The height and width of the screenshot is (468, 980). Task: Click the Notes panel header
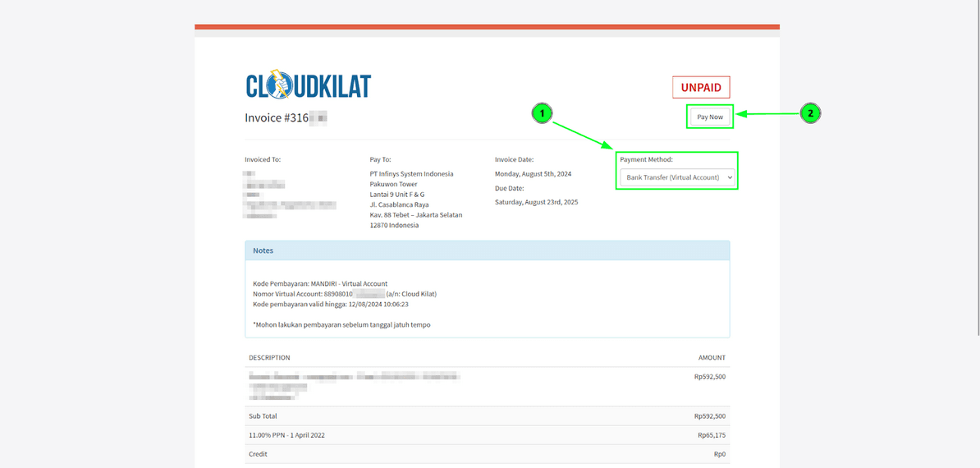[488, 250]
